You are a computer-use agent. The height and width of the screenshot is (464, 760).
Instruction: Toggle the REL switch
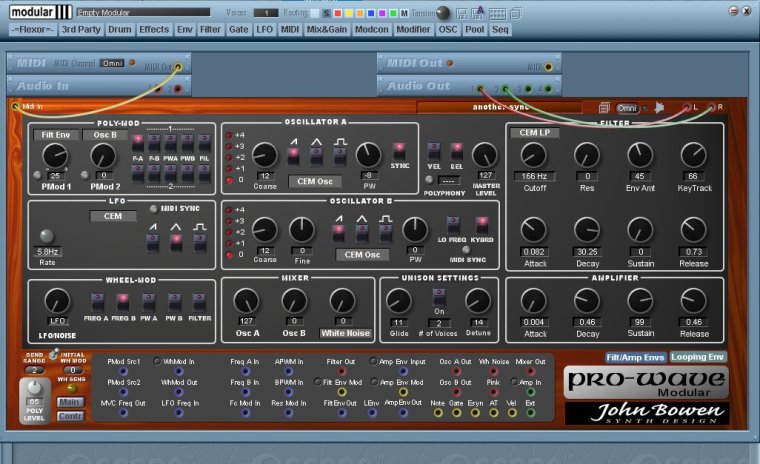[457, 152]
